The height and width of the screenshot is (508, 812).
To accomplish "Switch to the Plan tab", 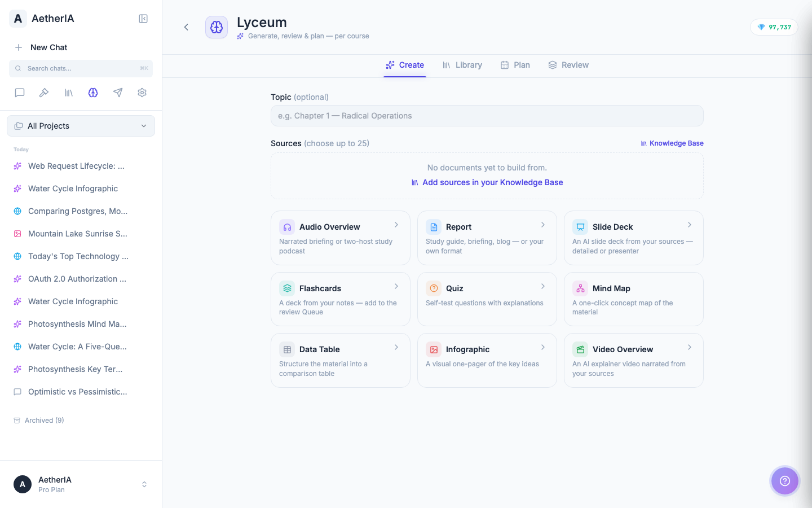I will [x=515, y=65].
